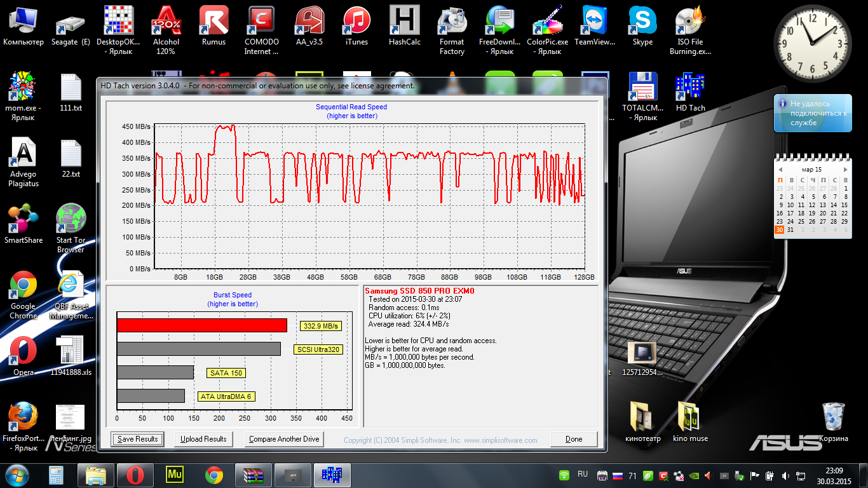Open Calculator from the taskbar

(x=57, y=475)
